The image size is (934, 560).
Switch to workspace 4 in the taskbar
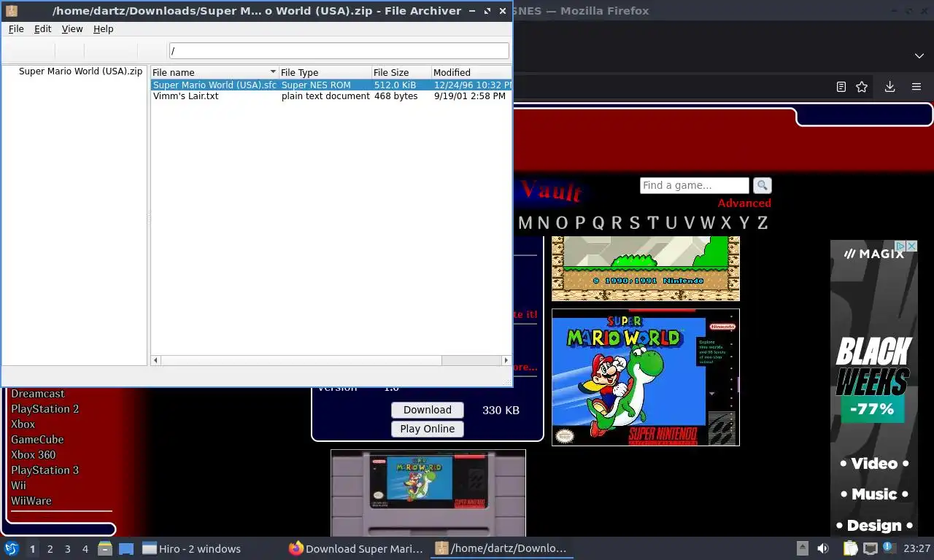pos(85,549)
